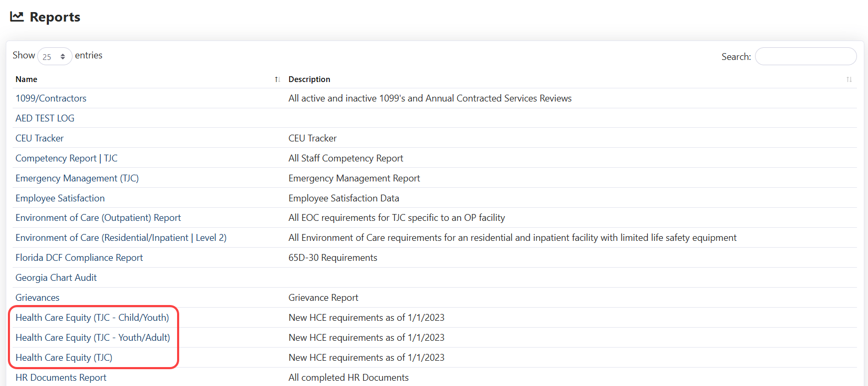
Task: Open Florida DCF Compliance Report
Action: click(x=79, y=258)
